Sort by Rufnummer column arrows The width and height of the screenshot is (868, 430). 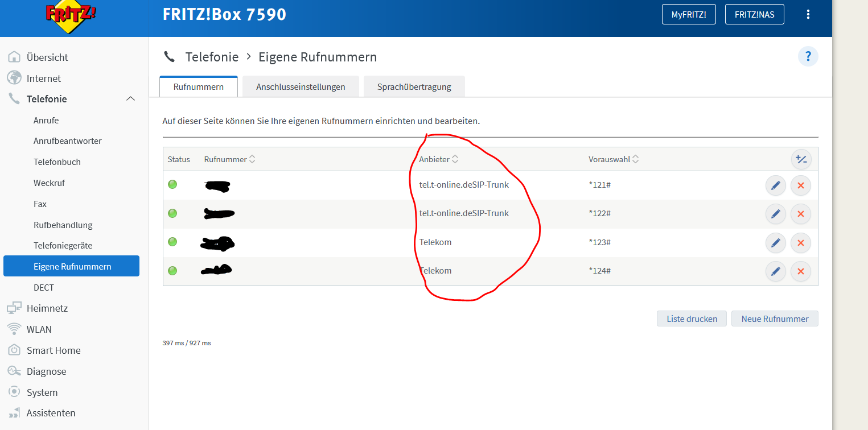click(252, 159)
